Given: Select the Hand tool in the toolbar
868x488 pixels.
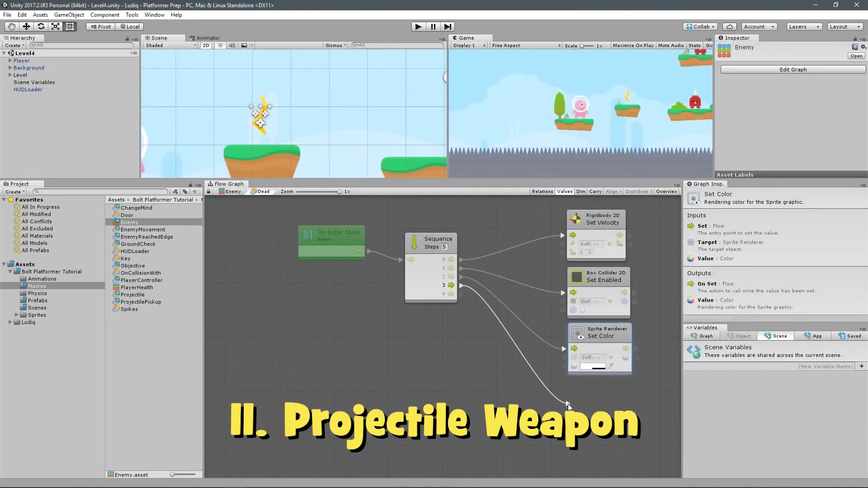Looking at the screenshot, I should [x=11, y=26].
